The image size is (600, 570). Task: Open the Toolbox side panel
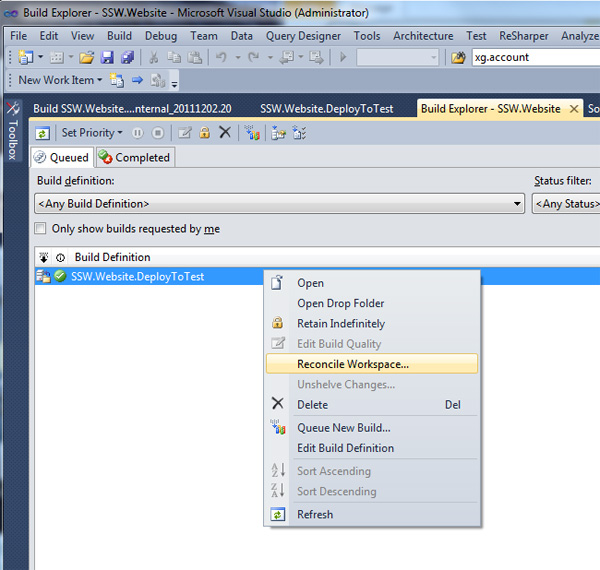(x=13, y=130)
